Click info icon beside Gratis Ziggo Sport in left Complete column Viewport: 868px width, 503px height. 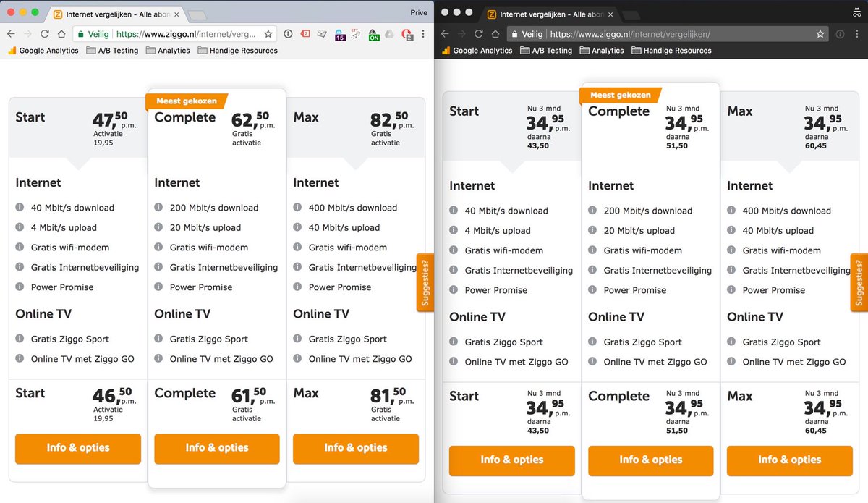point(158,339)
